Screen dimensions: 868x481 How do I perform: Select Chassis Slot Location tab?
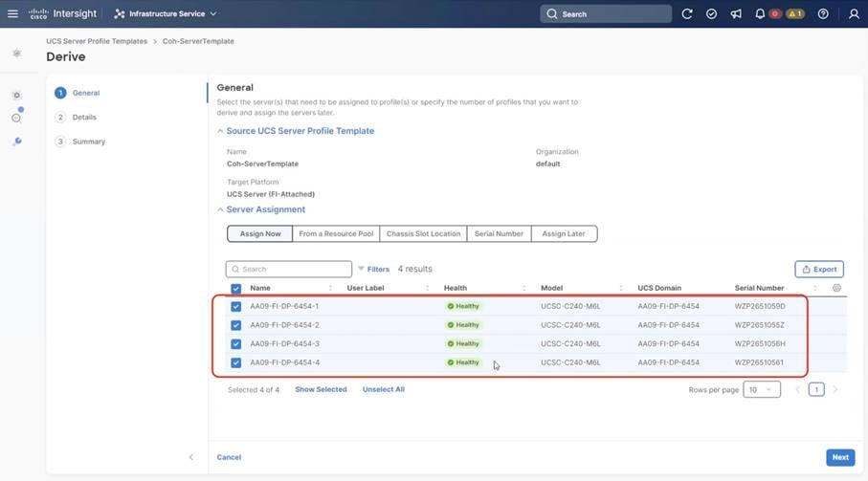coord(424,234)
